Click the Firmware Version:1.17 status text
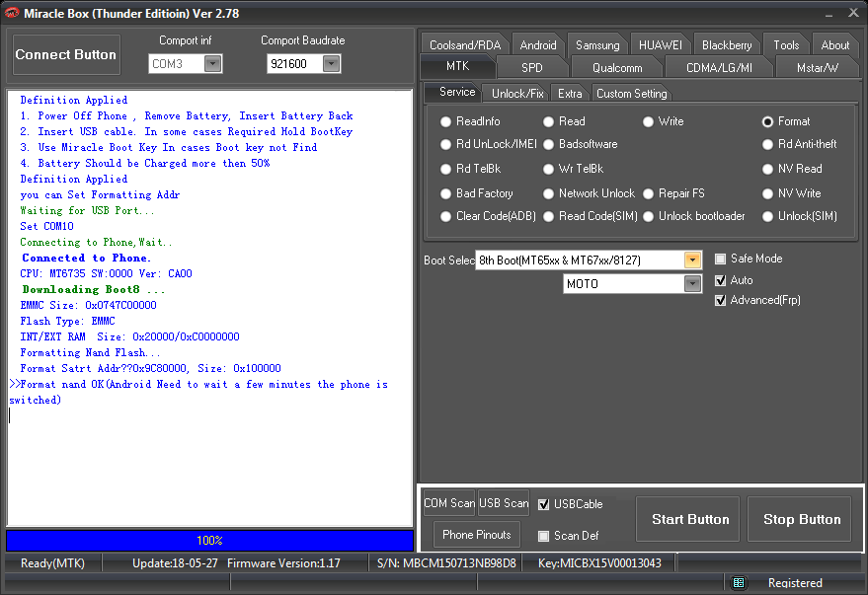The width and height of the screenshot is (868, 595). tap(283, 562)
